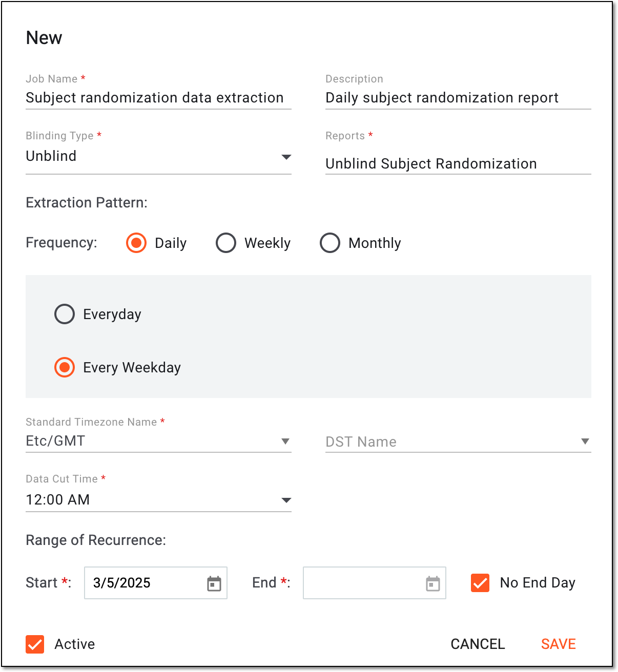This screenshot has width=618, height=672.
Task: Select the Daily frequency option
Action: click(136, 243)
